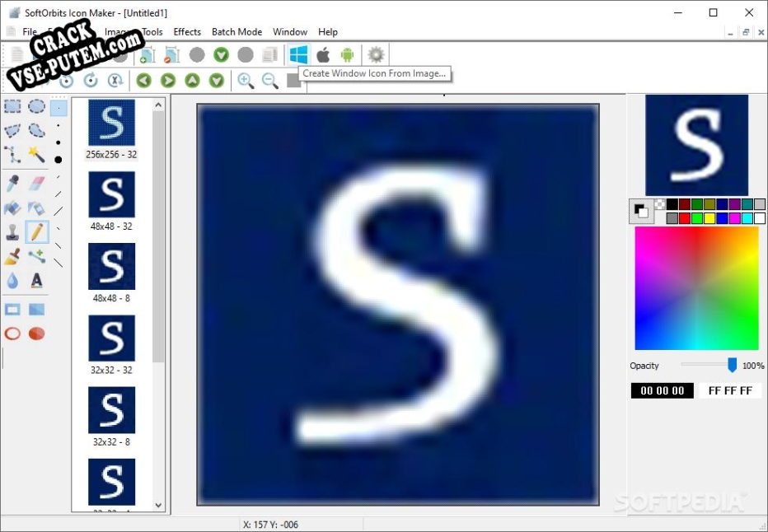Click the zoom in magnifier

pos(246,80)
